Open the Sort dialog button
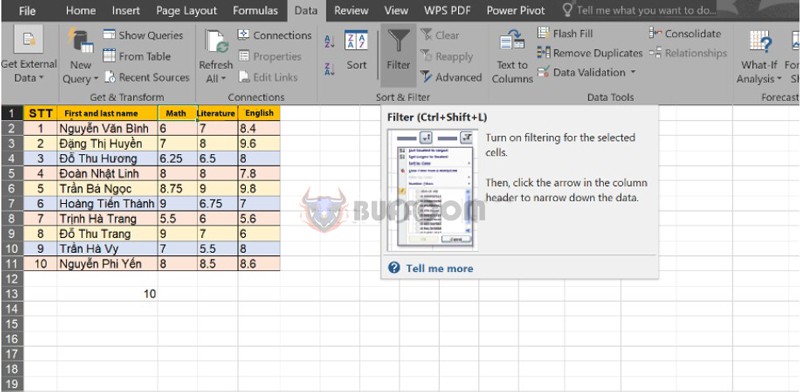Viewport: 800px width, 392px height. pyautogui.click(x=356, y=50)
